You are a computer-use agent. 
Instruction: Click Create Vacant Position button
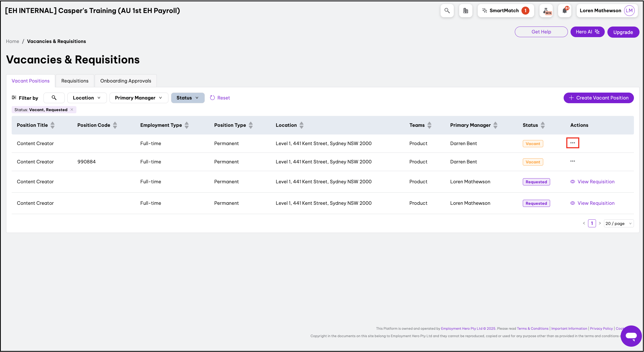coord(598,98)
